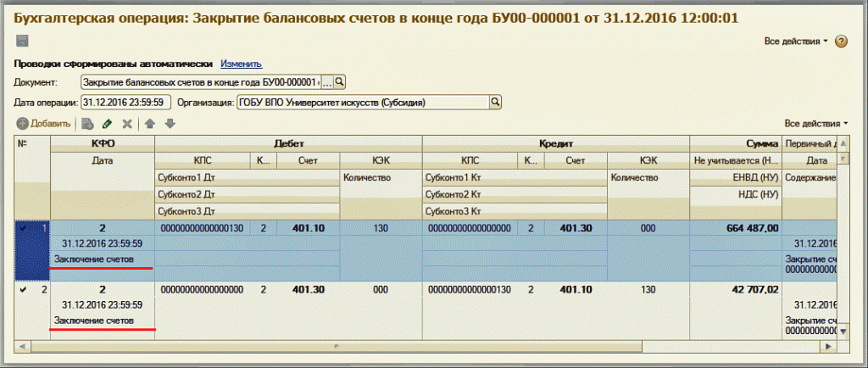Screen dimensions: 868x368
Task: Click Субконто2 Кт header cell
Action: point(514,195)
